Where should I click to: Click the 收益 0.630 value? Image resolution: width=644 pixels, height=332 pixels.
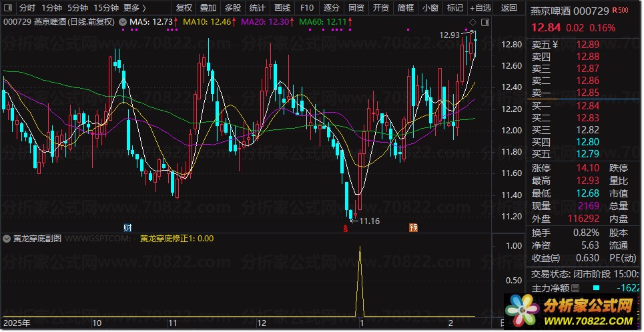[x=588, y=258]
